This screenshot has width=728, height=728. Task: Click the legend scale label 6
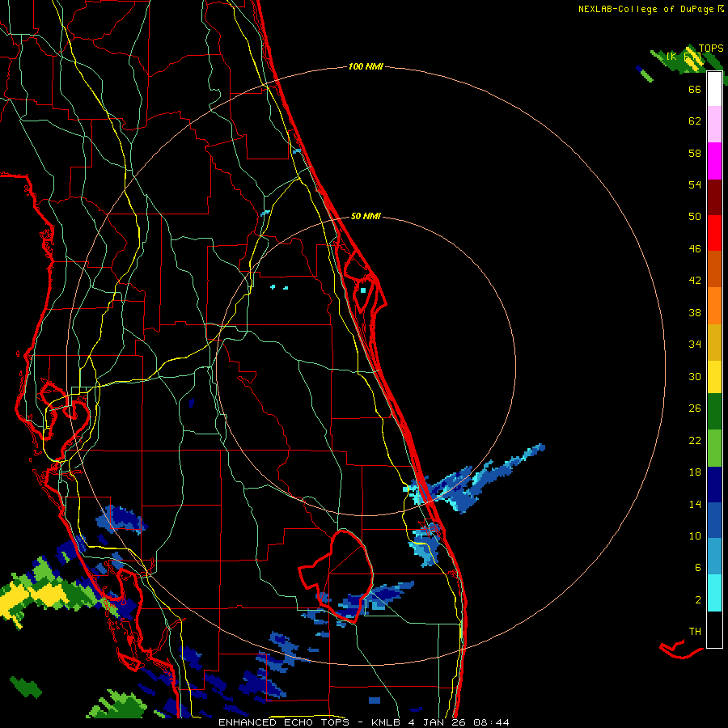tap(698, 568)
